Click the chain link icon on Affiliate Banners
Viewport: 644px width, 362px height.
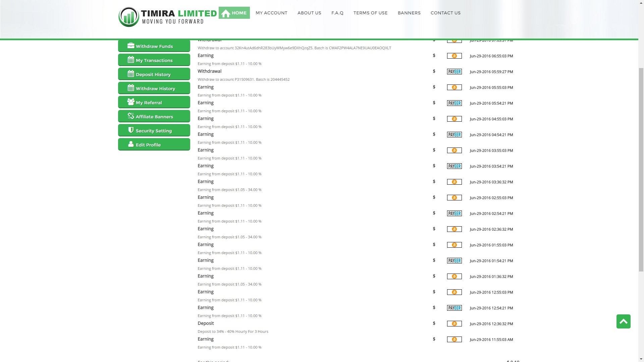(131, 116)
